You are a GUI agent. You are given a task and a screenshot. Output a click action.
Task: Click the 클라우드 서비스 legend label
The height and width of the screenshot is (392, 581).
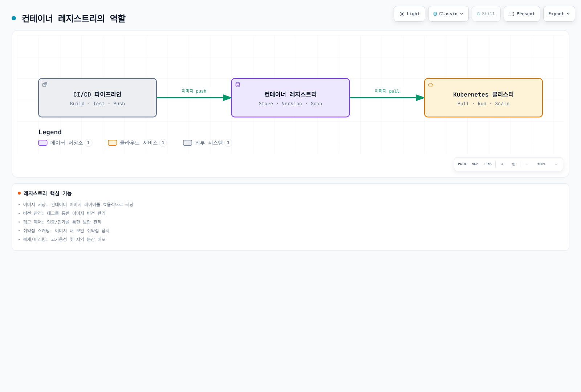pyautogui.click(x=139, y=143)
